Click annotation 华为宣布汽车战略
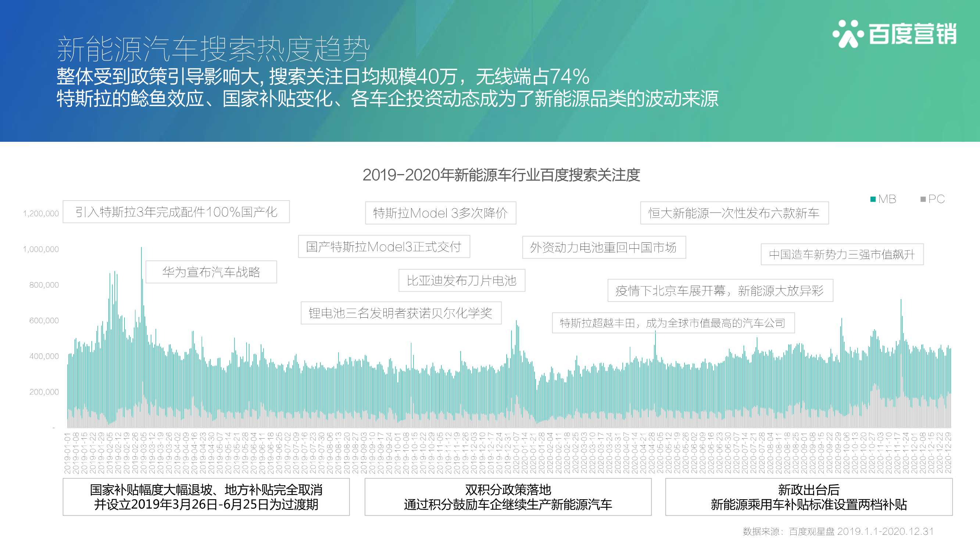Viewport: 980px width, 551px height. 211,272
